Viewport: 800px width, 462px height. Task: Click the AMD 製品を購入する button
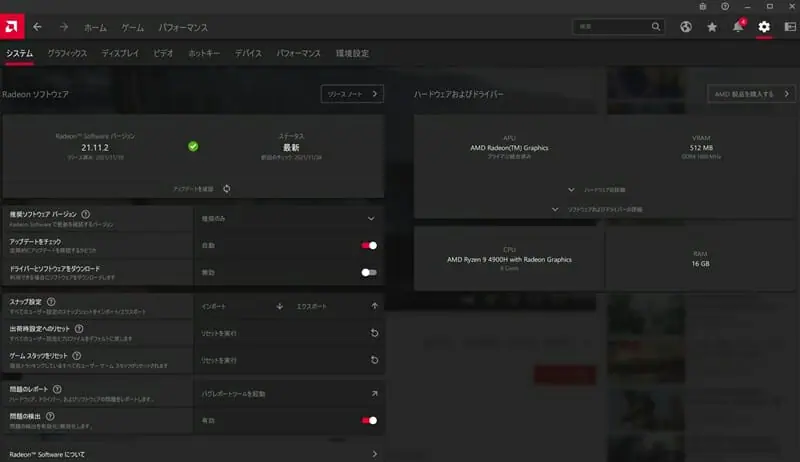[747, 94]
